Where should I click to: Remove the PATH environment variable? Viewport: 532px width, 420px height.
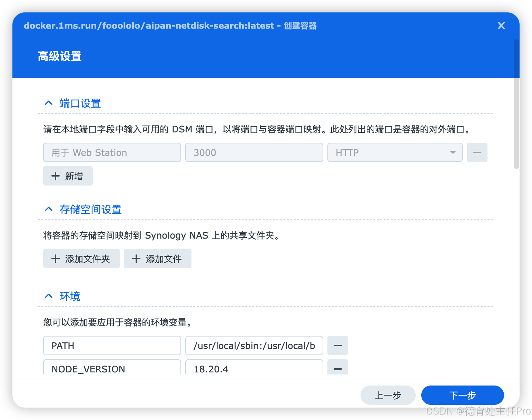pyautogui.click(x=338, y=346)
